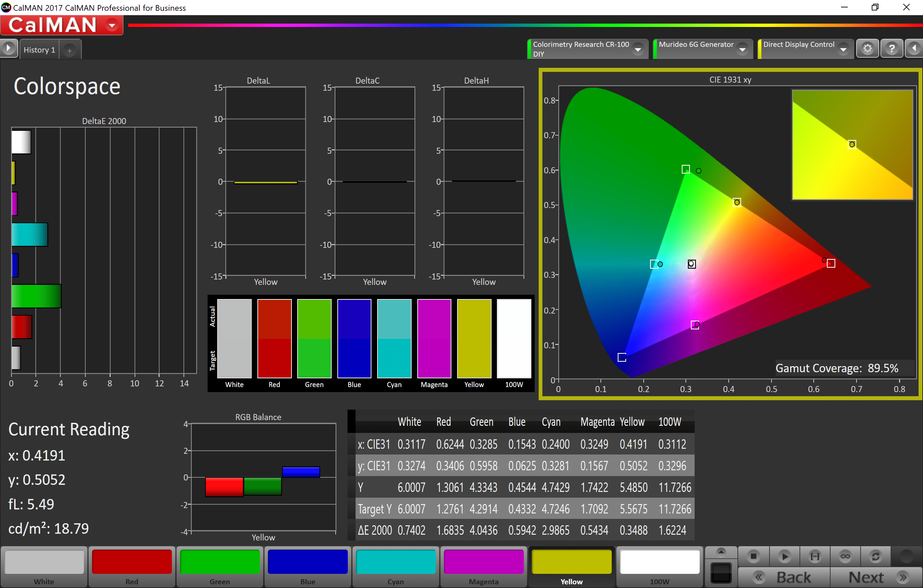Viewport: 923px width, 588px height.
Task: Click the circular arrows refresh icon
Action: (875, 556)
